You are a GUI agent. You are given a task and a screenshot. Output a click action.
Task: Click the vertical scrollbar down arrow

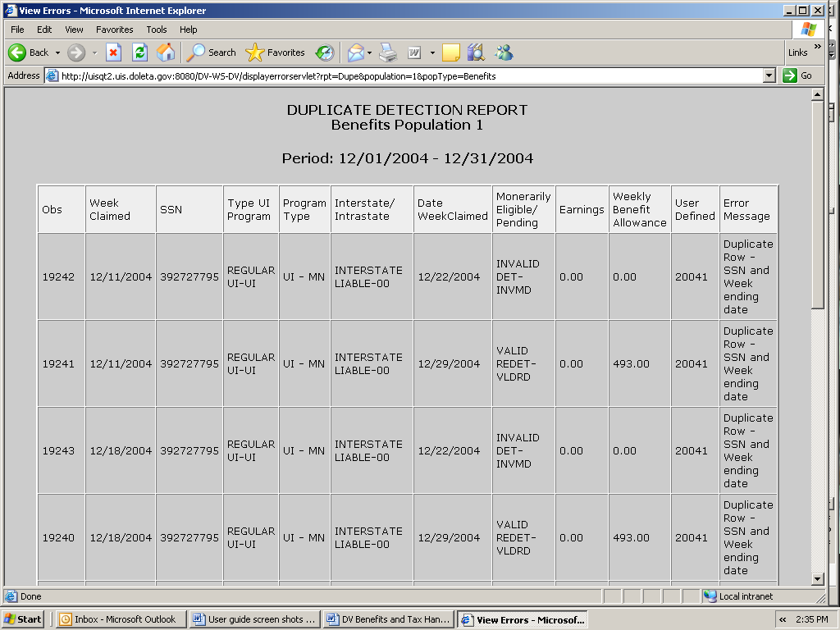817,579
